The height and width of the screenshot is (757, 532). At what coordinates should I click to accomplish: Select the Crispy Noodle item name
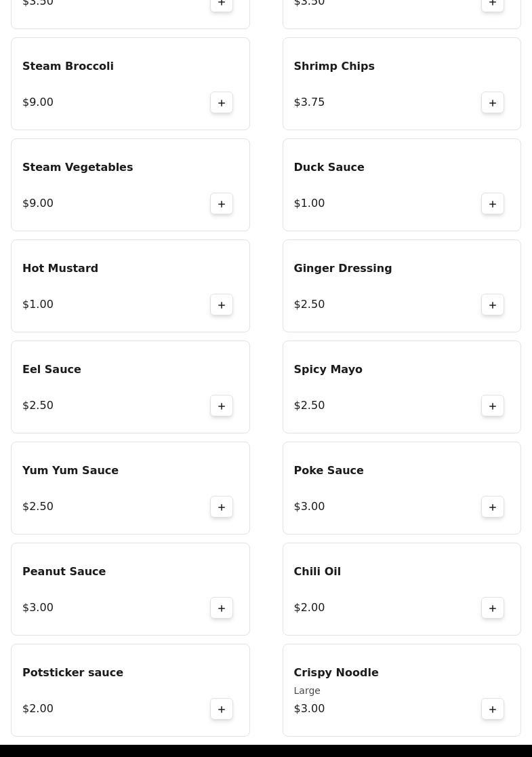pos(336,672)
